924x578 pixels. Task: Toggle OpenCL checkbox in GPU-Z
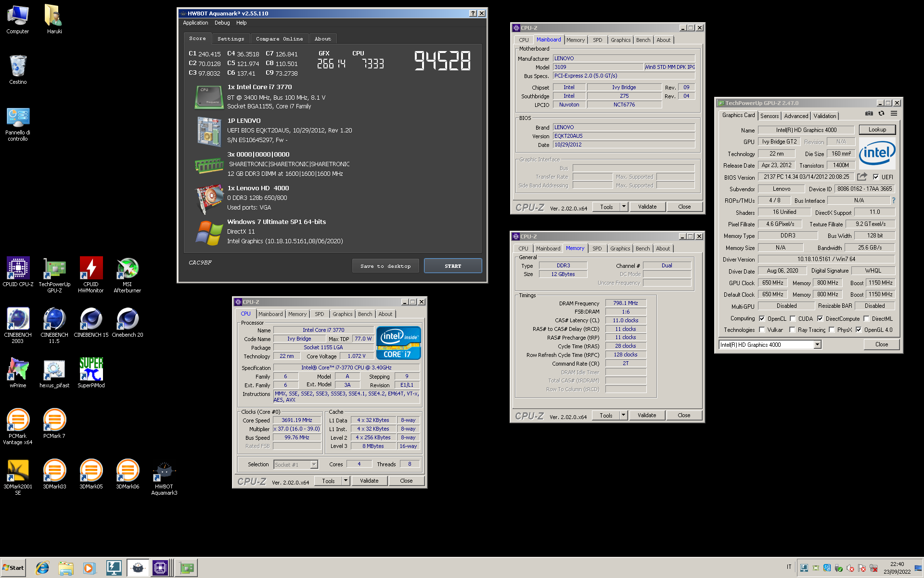click(x=762, y=318)
